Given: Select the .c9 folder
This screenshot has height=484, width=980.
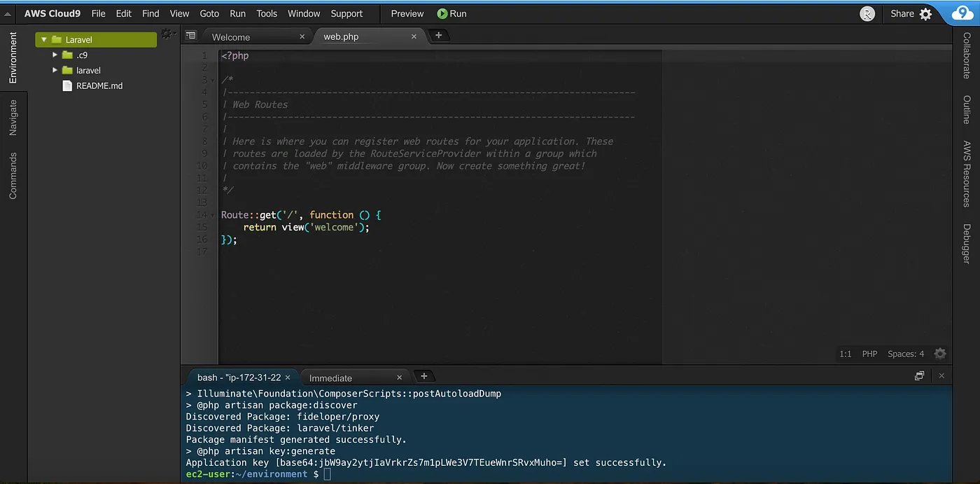Looking at the screenshot, I should tap(82, 55).
